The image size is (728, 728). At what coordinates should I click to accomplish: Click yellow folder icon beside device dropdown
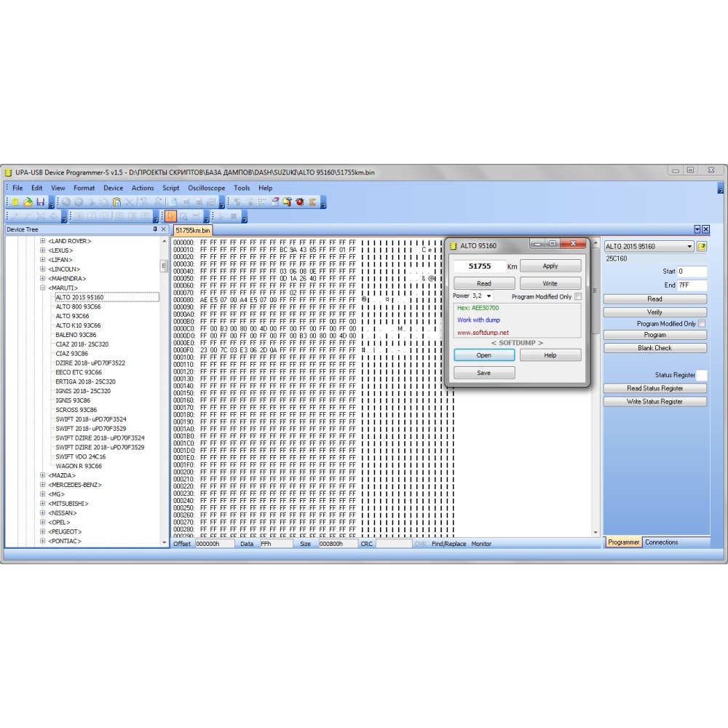pyautogui.click(x=702, y=247)
